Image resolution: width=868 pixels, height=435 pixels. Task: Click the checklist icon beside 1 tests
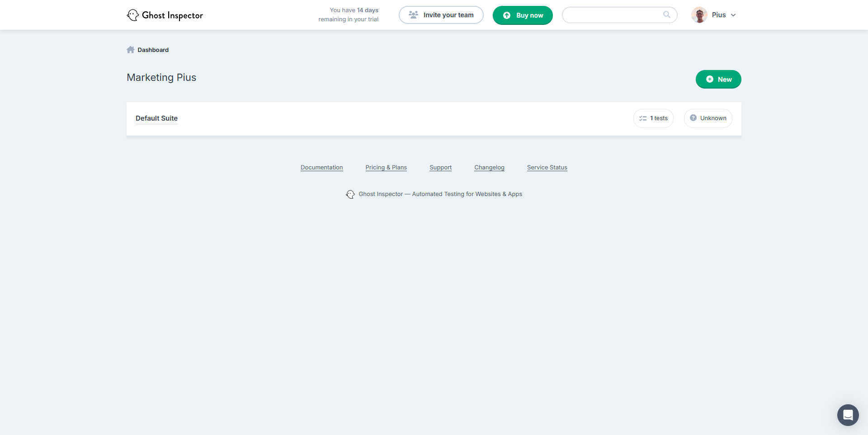(x=642, y=118)
